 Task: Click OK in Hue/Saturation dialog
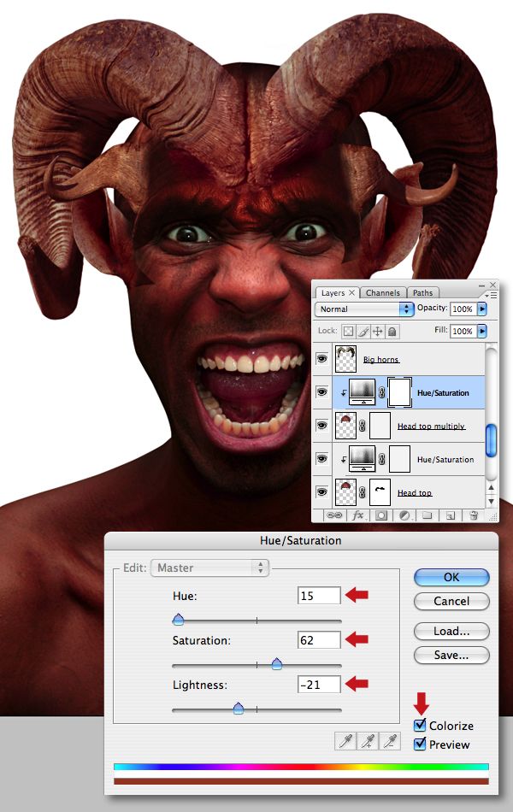point(451,577)
